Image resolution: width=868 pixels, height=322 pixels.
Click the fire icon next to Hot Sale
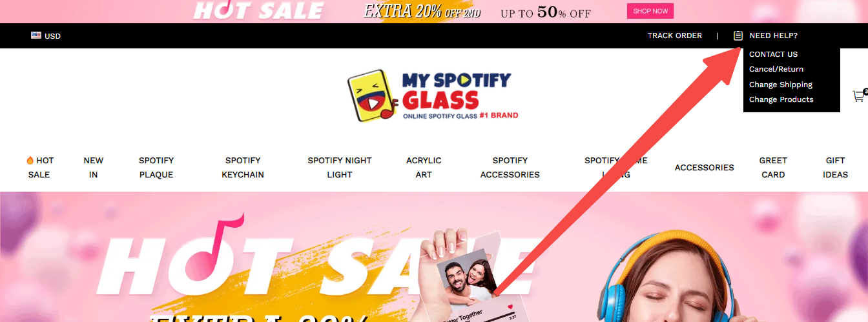click(30, 160)
